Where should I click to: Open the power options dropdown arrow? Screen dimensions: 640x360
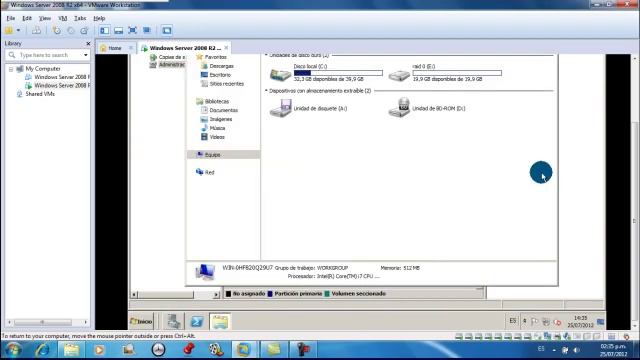[18, 31]
